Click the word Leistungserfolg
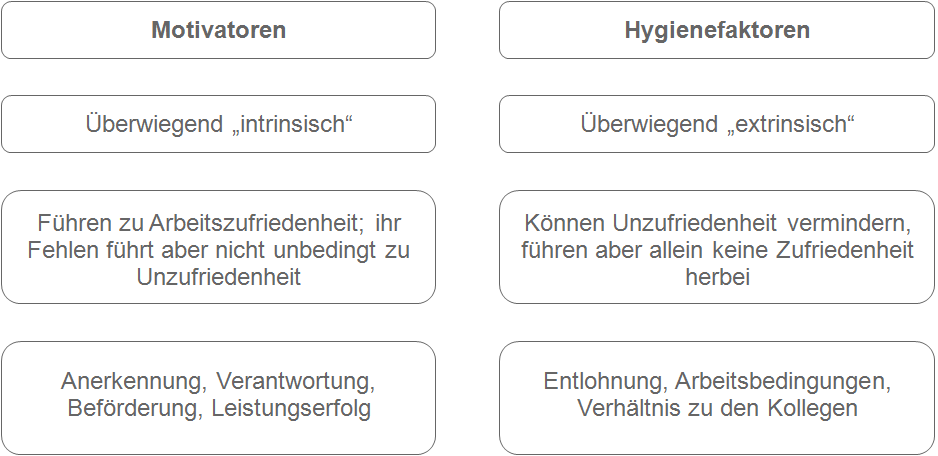The width and height of the screenshot is (938, 456). 291,408
